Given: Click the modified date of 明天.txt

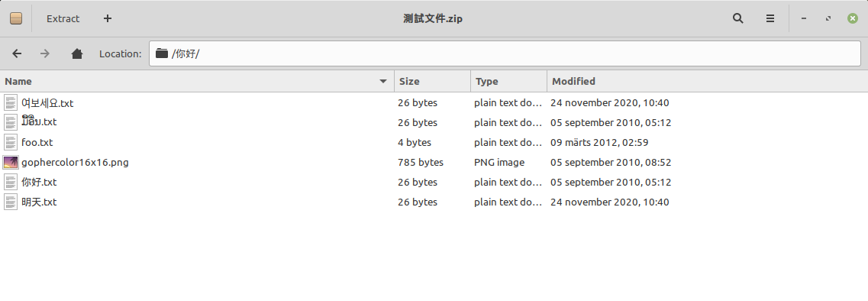Looking at the screenshot, I should coord(609,202).
